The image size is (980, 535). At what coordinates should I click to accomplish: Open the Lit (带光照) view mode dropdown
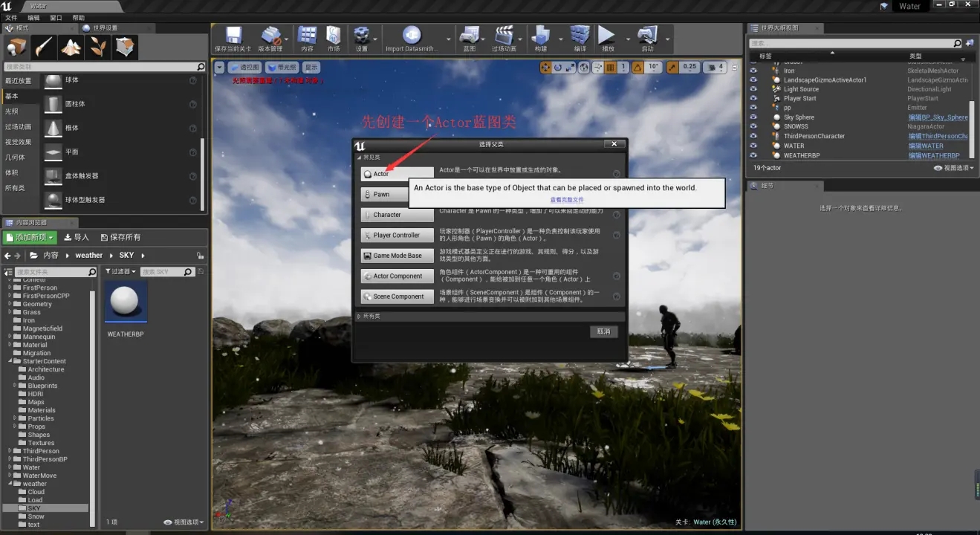pos(281,67)
